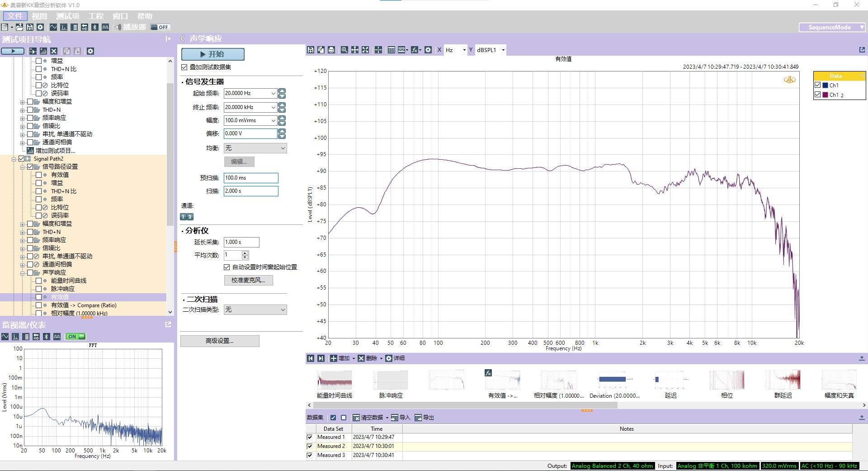
Task: Print the graph
Action: click(x=331, y=50)
